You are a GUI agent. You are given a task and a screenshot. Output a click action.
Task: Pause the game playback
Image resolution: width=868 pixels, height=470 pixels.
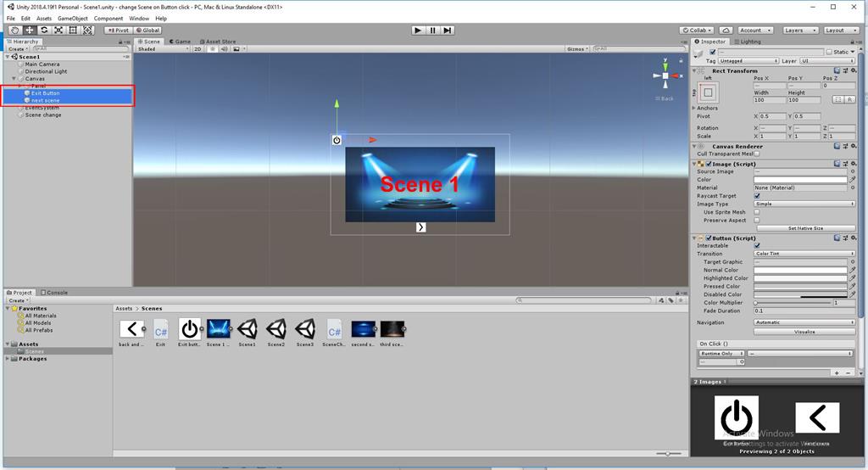[433, 31]
